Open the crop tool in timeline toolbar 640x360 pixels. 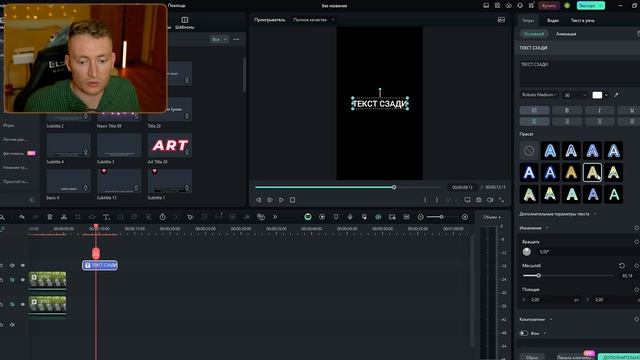(x=78, y=217)
